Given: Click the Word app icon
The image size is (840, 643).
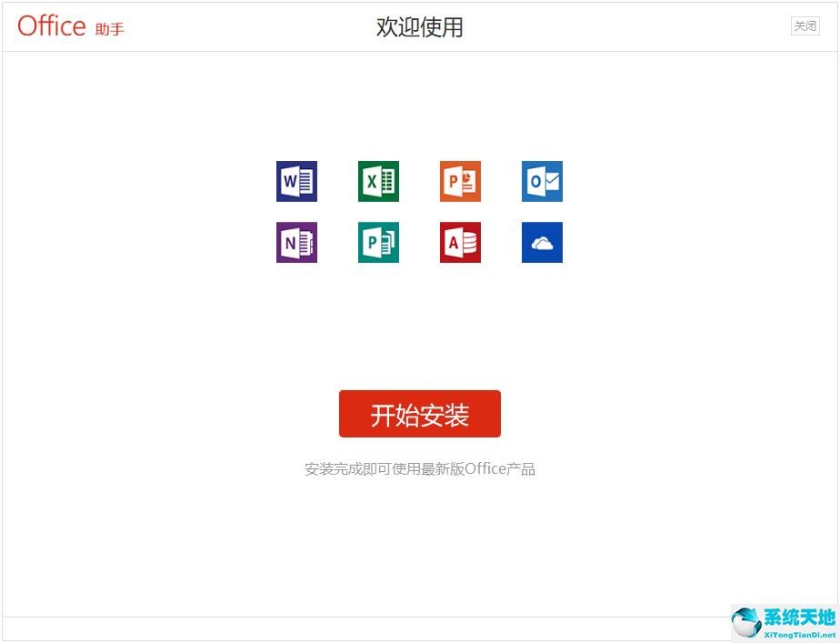Looking at the screenshot, I should point(296,181).
